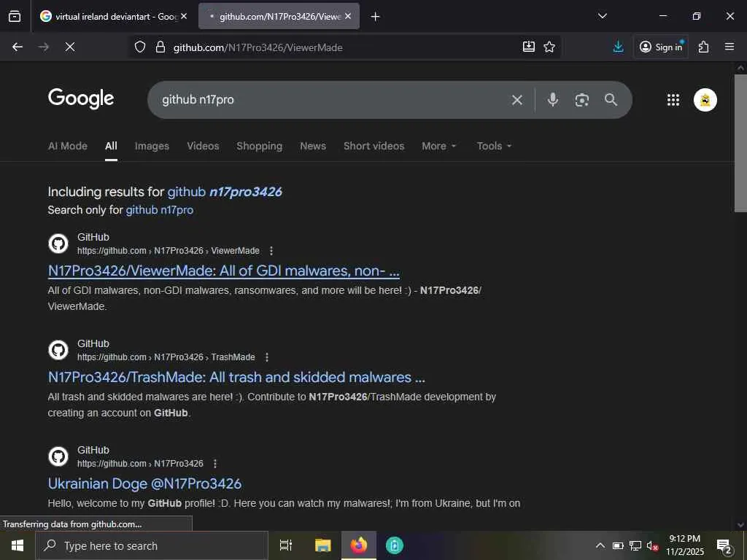
Task: Open more options for N17Pro3426 profile result
Action: tap(215, 463)
